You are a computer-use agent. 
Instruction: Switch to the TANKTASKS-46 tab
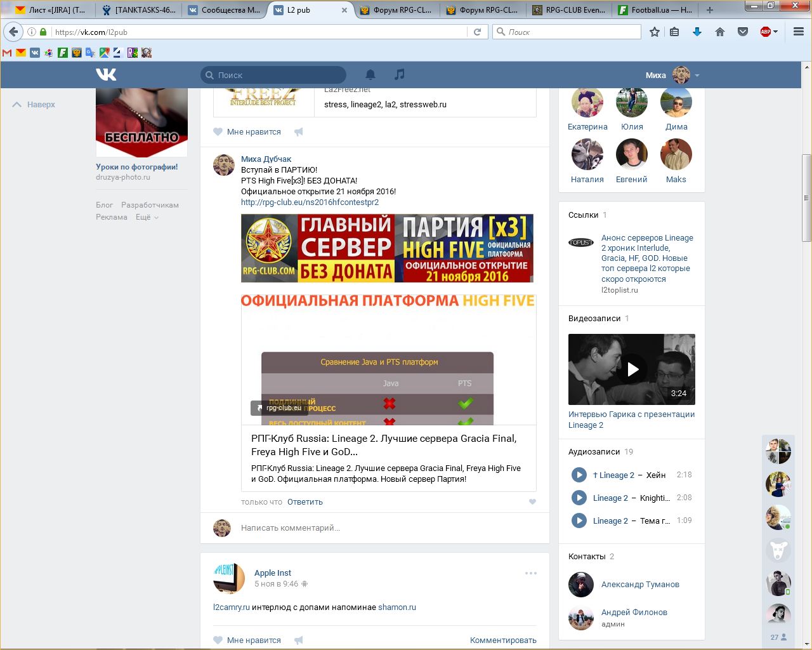139,10
